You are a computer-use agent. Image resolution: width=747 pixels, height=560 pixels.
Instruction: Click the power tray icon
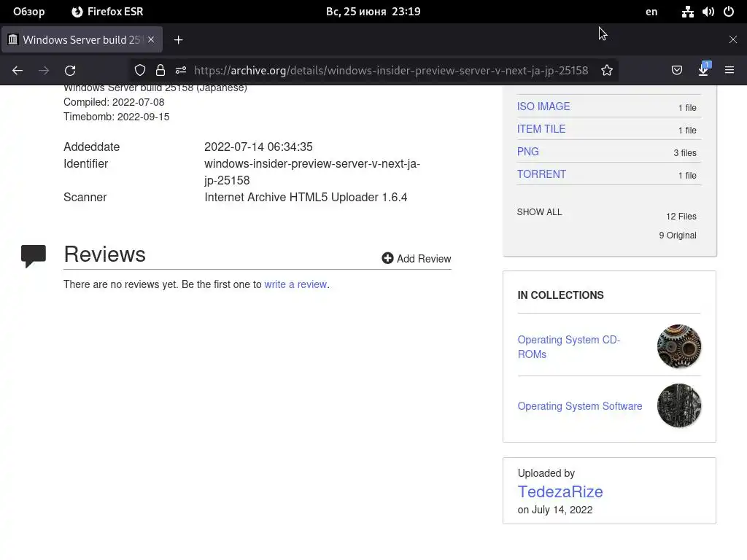[x=729, y=12]
